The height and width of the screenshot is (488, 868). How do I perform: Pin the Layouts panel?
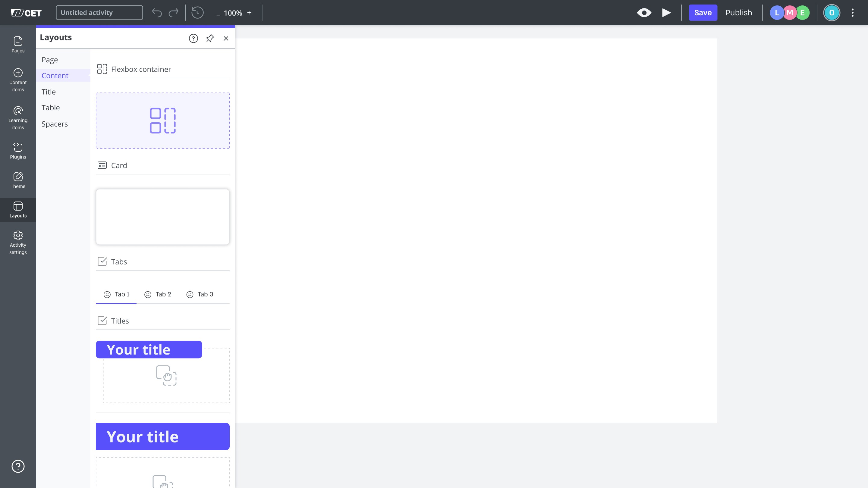[210, 38]
